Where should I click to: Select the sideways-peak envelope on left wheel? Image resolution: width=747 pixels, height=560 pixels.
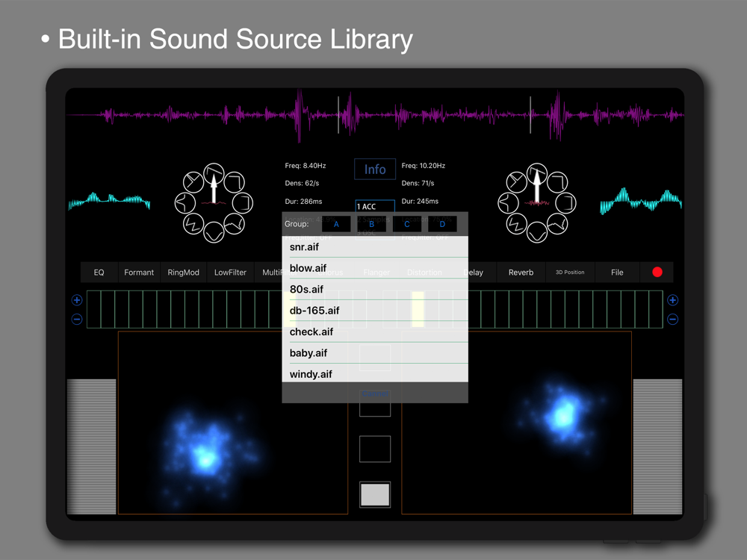(185, 203)
